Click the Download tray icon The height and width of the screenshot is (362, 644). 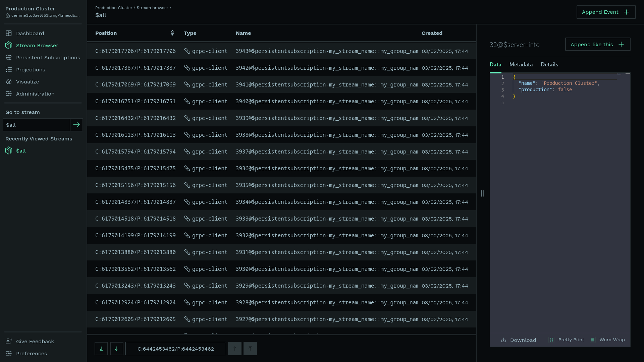tap(503, 340)
